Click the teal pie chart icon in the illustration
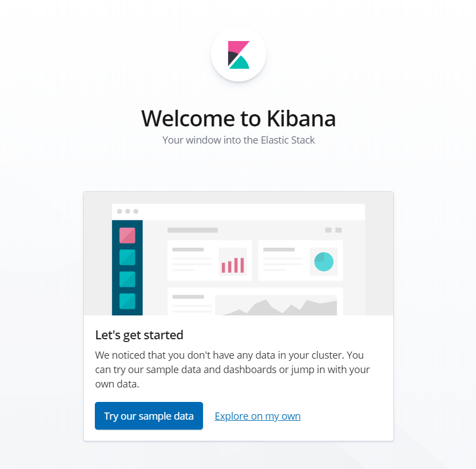The image size is (476, 469). 323,261
